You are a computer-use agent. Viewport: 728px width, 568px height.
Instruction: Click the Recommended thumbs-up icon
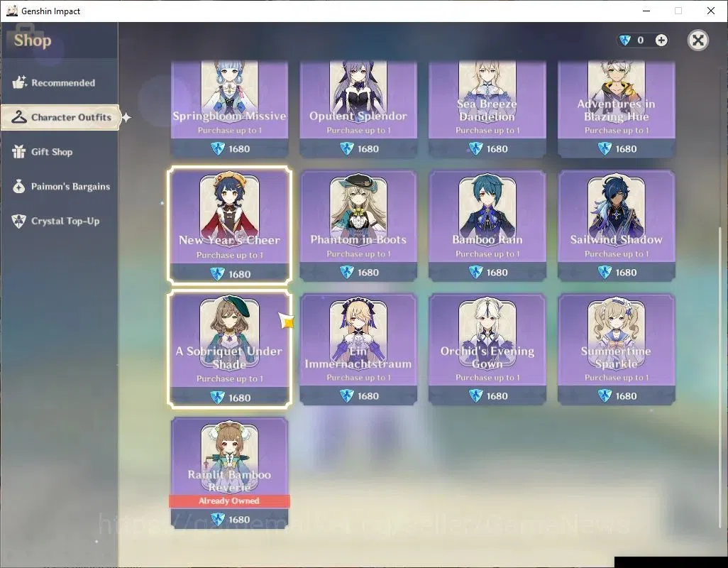click(x=19, y=82)
